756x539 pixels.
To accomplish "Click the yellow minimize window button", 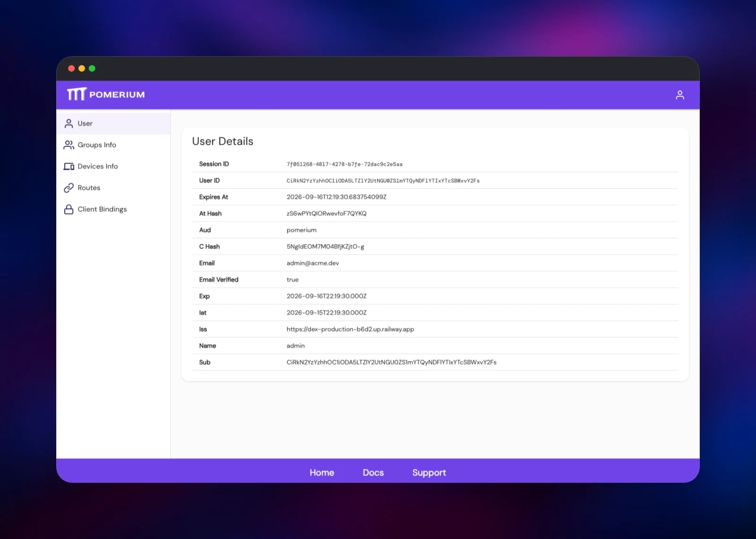I will [x=82, y=68].
